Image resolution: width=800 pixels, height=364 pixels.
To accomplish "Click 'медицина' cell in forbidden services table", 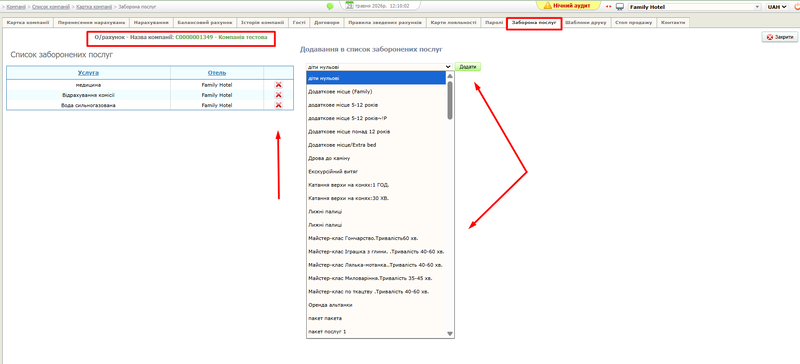I will [x=88, y=85].
